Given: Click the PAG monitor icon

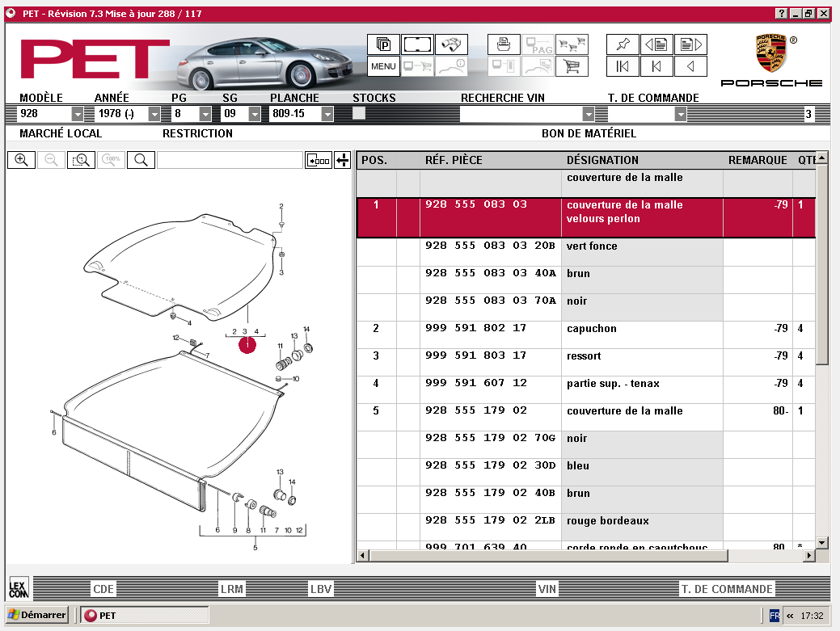Looking at the screenshot, I should pos(538,44).
